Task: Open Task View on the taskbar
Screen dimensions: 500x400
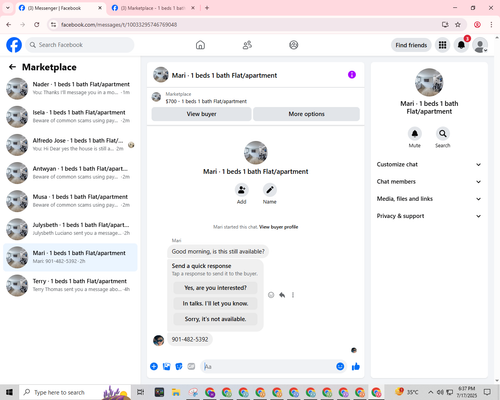Action: tap(141, 392)
